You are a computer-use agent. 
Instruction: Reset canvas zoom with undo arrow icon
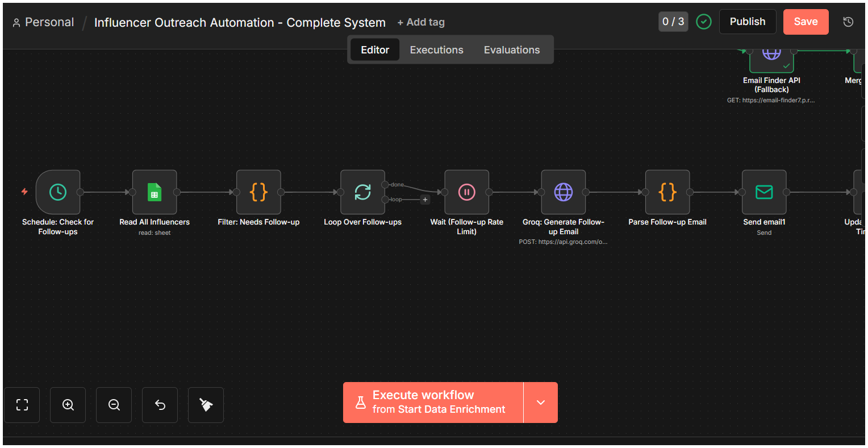(160, 405)
